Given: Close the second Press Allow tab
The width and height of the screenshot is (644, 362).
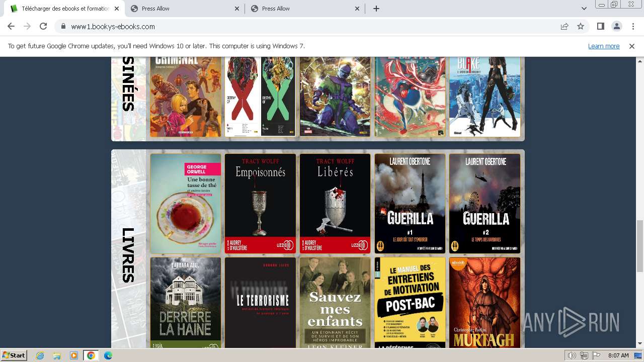Looking at the screenshot, I should (x=237, y=9).
